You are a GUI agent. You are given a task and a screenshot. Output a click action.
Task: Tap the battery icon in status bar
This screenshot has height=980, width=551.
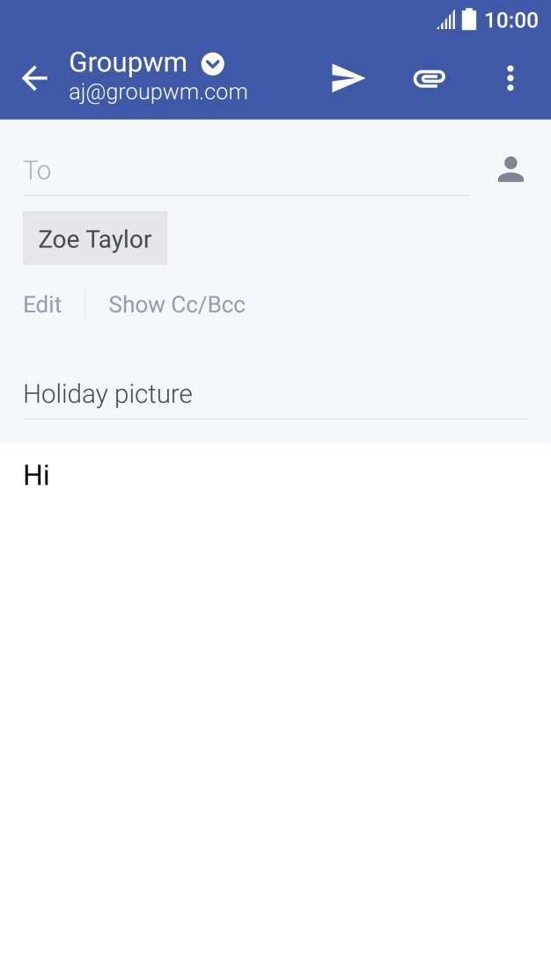tap(469, 19)
